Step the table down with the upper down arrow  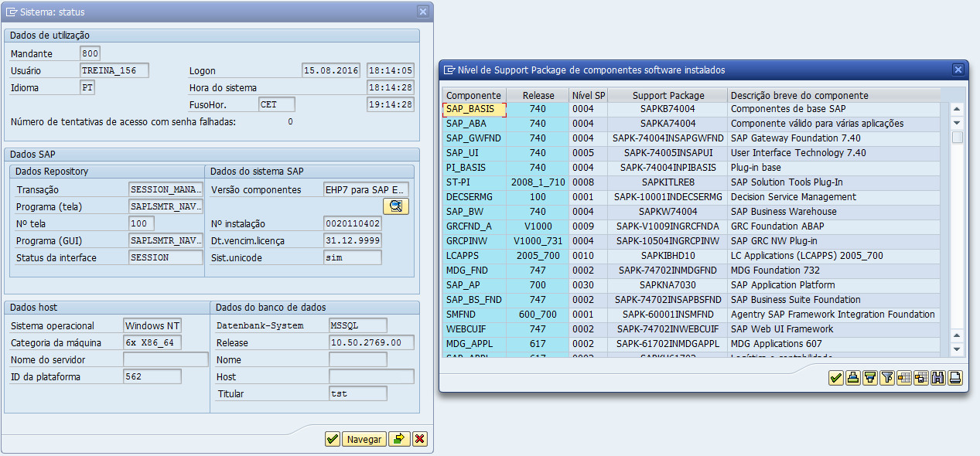[957, 123]
